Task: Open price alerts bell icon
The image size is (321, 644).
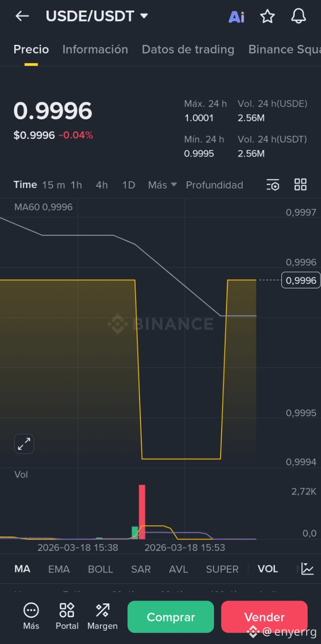Action: [x=299, y=16]
